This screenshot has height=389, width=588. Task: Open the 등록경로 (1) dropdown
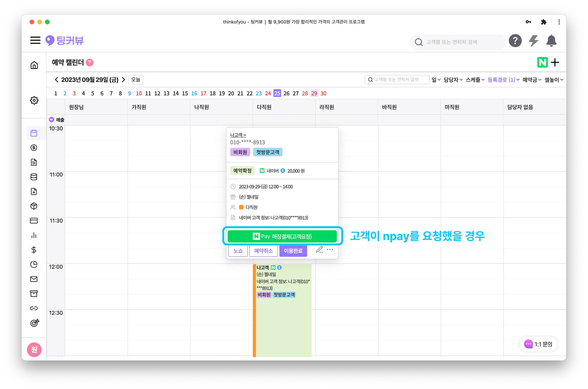click(503, 80)
